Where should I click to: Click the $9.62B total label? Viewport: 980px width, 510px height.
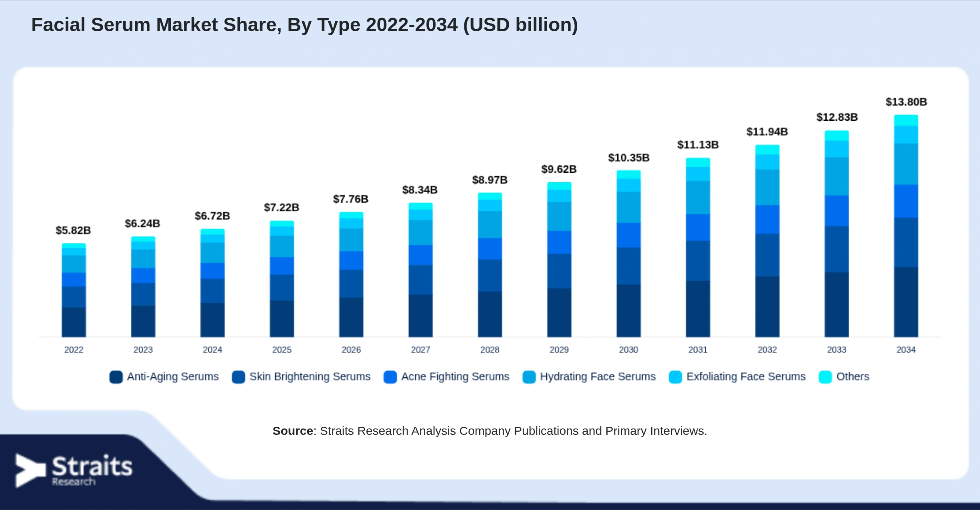pos(559,169)
